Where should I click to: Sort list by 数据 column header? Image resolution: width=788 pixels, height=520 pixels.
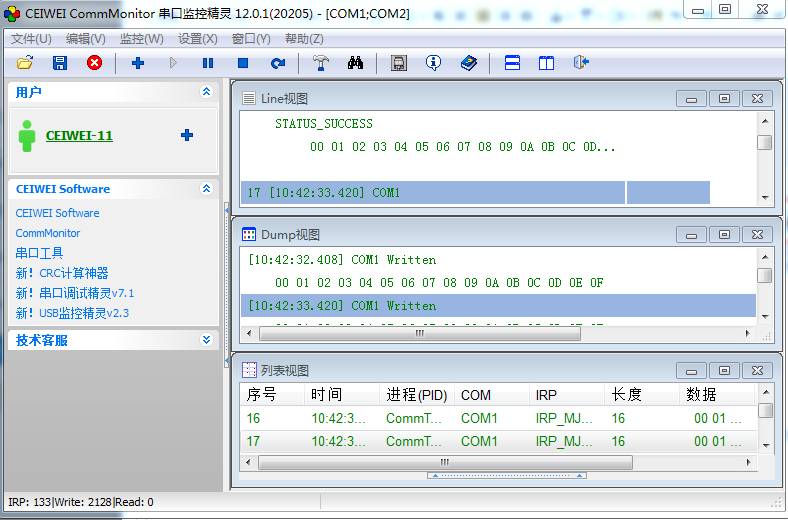coord(717,394)
